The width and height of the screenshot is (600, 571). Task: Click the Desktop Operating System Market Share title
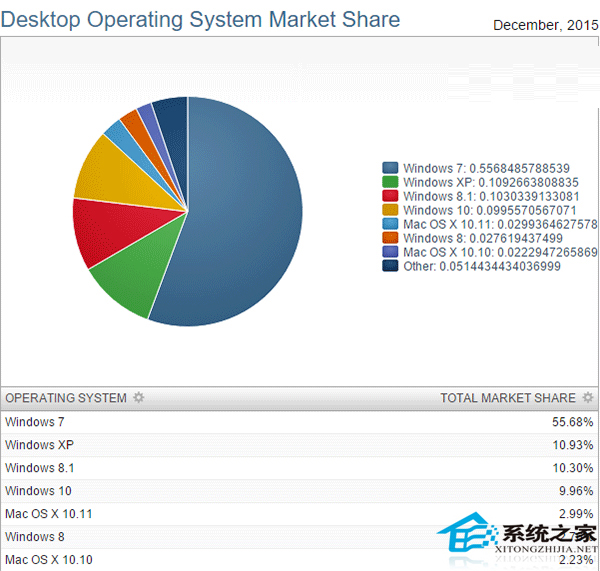(200, 20)
